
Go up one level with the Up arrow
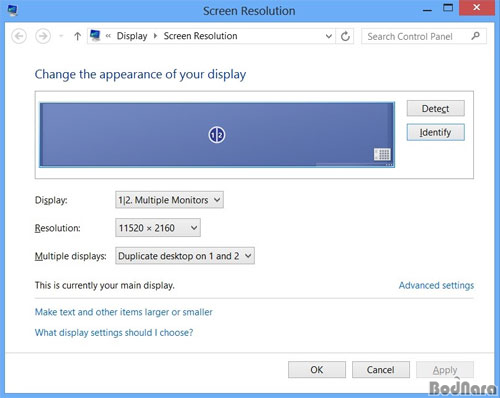pyautogui.click(x=77, y=36)
